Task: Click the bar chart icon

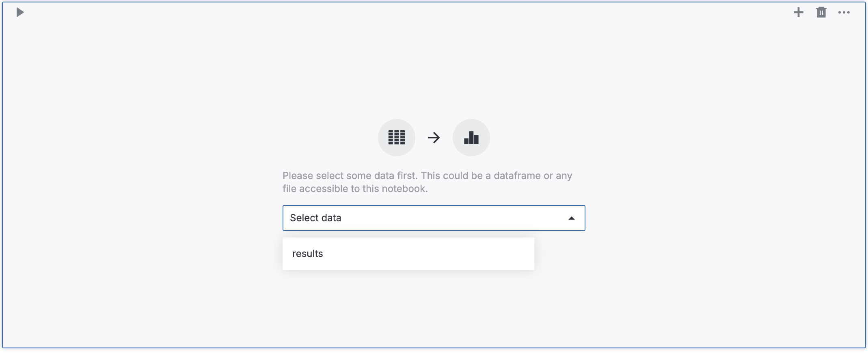Action: (471, 138)
